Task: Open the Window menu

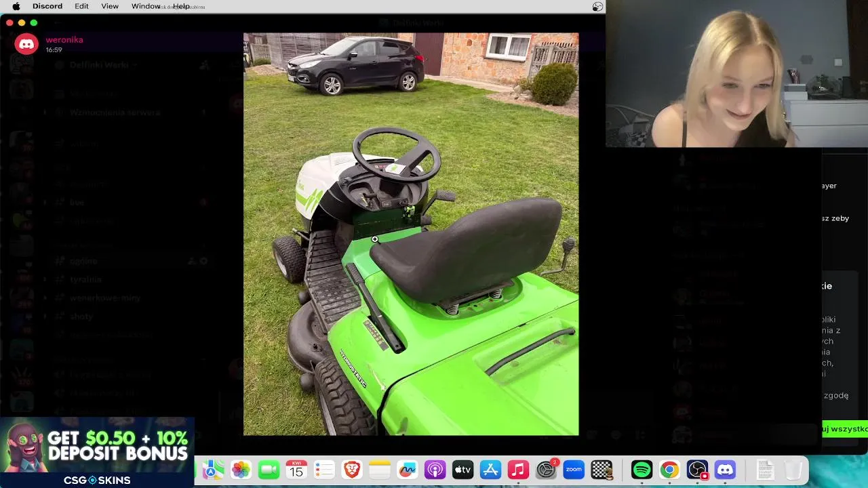Action: click(x=146, y=6)
